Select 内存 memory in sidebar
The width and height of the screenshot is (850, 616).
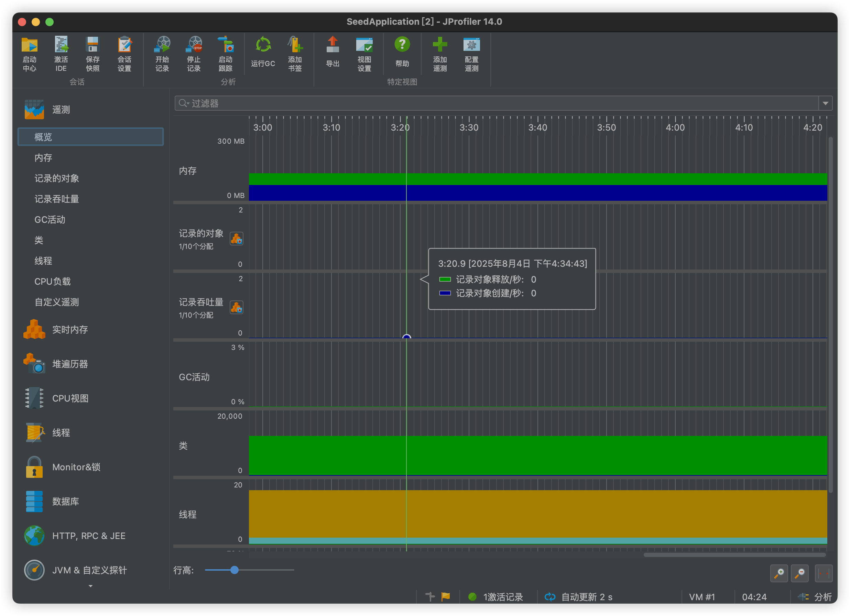point(43,158)
